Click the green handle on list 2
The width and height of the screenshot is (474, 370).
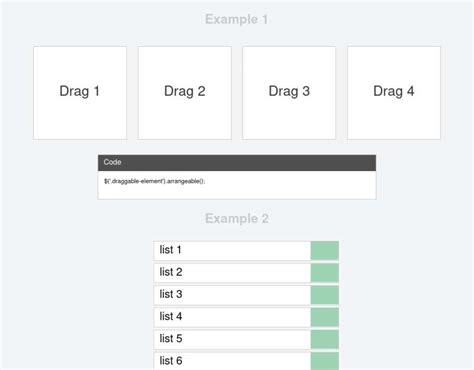coord(325,273)
